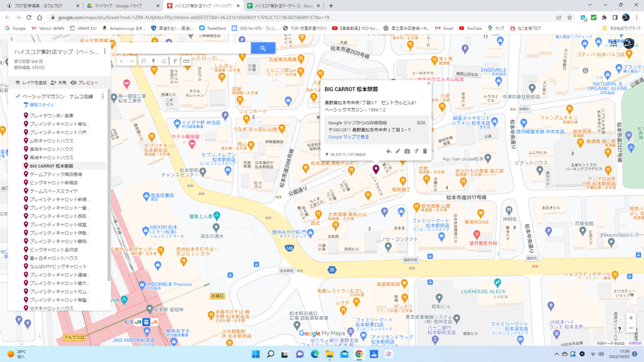Zoom out with the minus button

(631, 328)
